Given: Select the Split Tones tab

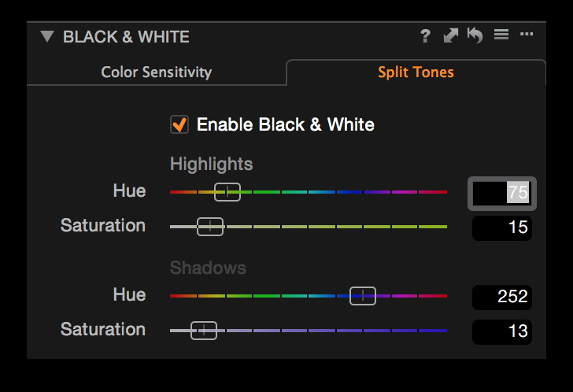Looking at the screenshot, I should (416, 72).
